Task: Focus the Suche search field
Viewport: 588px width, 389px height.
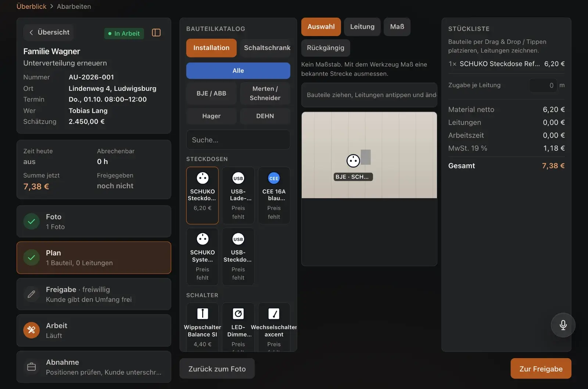Action: click(x=238, y=140)
